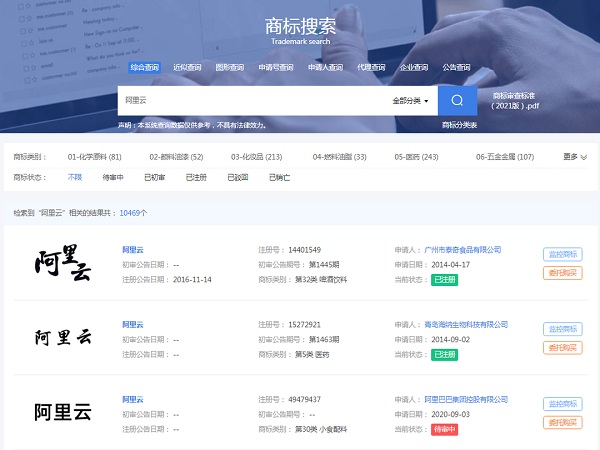Select registration number 14401549 text
Viewport: 600px width, 450px height.
[x=305, y=250]
